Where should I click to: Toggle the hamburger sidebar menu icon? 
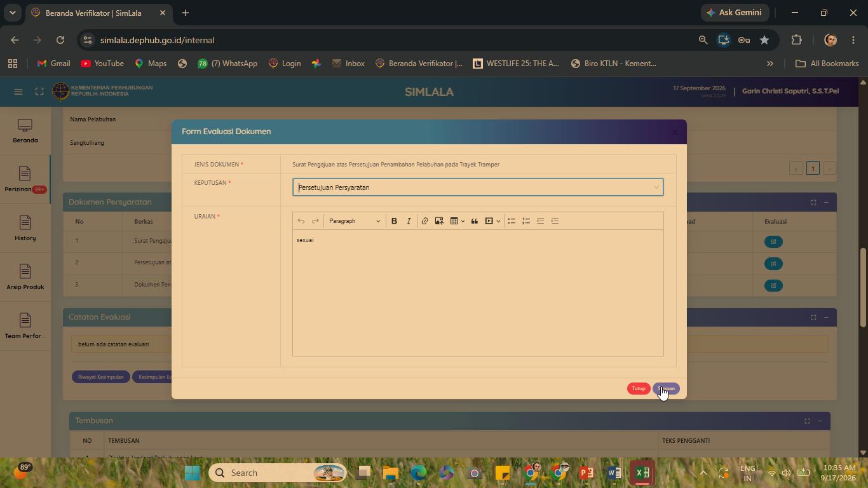18,91
